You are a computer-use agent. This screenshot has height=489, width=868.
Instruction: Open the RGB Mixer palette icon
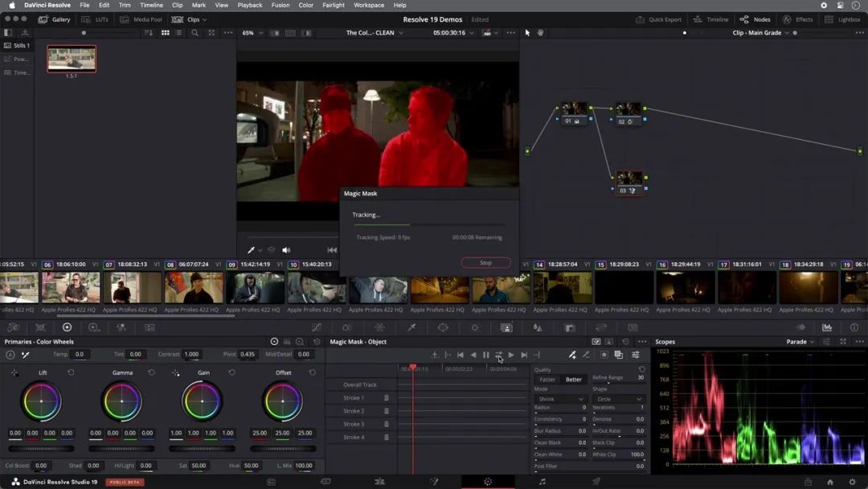point(121,328)
